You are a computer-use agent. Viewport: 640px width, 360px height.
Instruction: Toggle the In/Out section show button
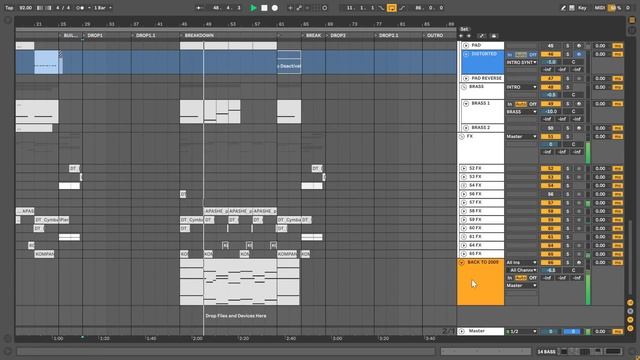point(630,302)
